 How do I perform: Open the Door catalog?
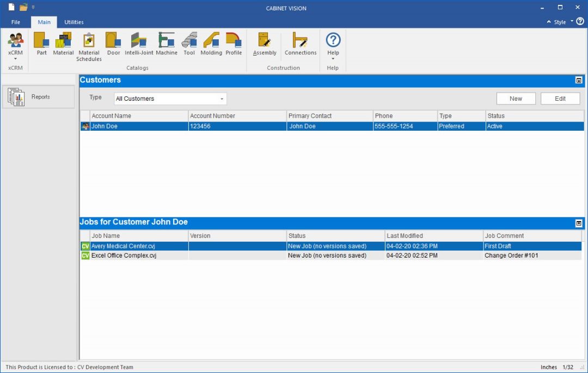point(113,44)
